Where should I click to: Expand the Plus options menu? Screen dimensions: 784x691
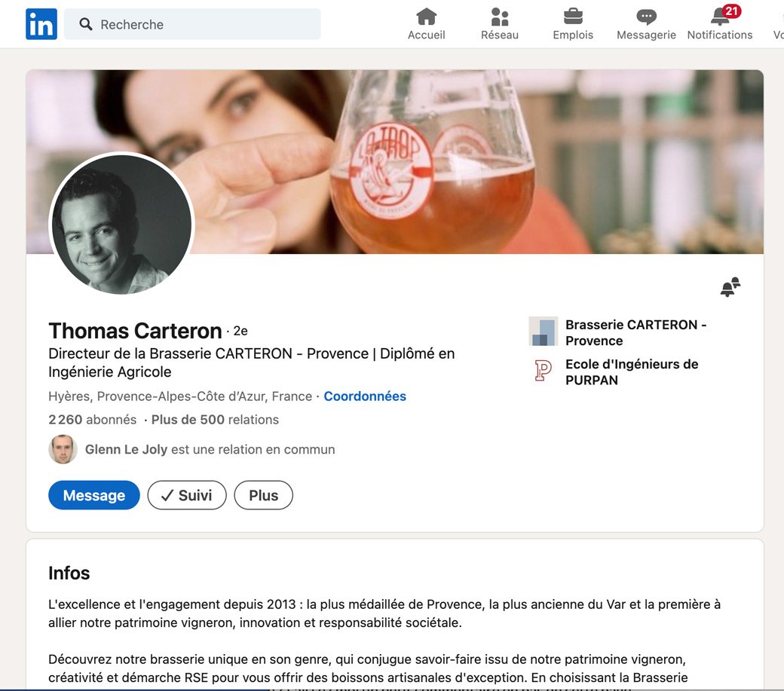pos(263,495)
